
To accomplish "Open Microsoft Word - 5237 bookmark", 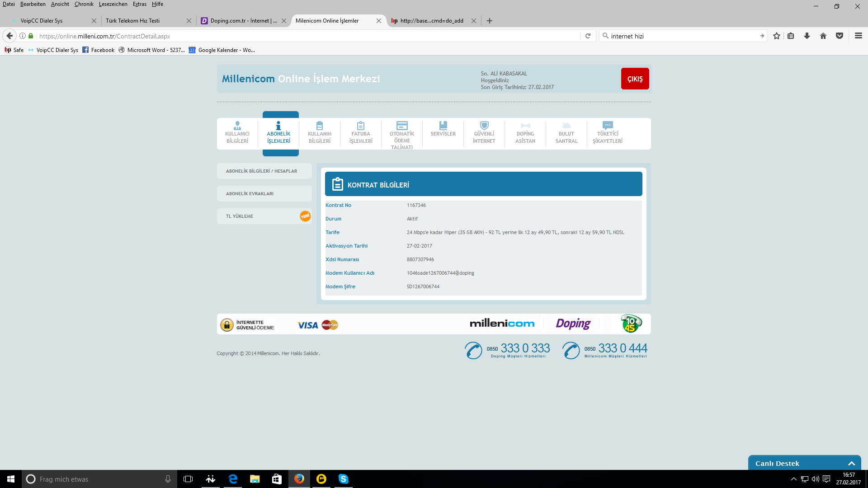I will 151,50.
